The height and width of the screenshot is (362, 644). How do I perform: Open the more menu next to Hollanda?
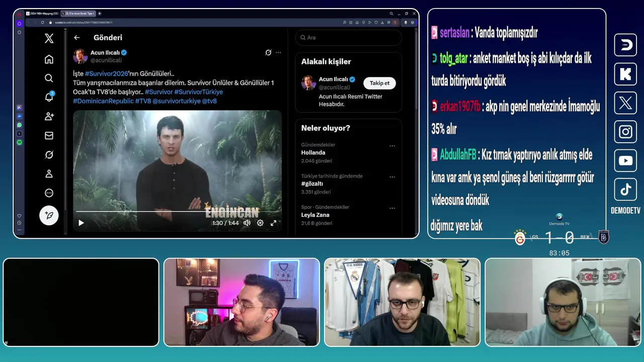(x=392, y=146)
